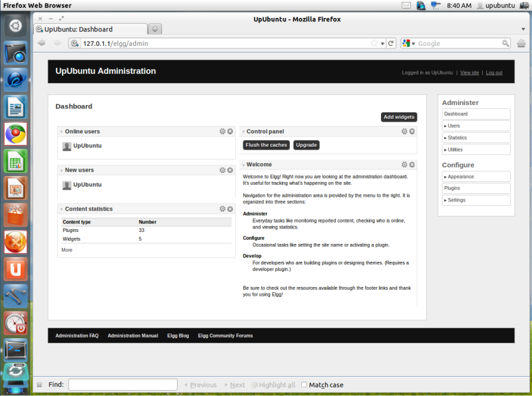Collapse the Content statistics widget

coord(61,209)
